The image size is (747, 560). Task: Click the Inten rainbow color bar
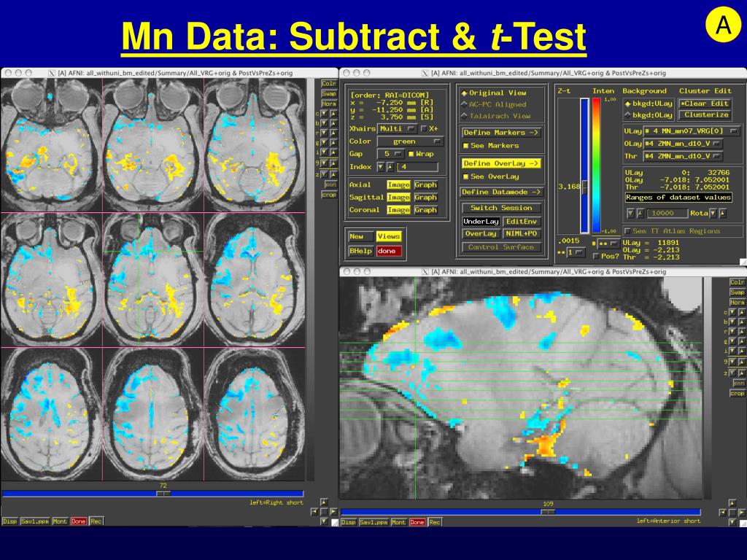coord(596,166)
